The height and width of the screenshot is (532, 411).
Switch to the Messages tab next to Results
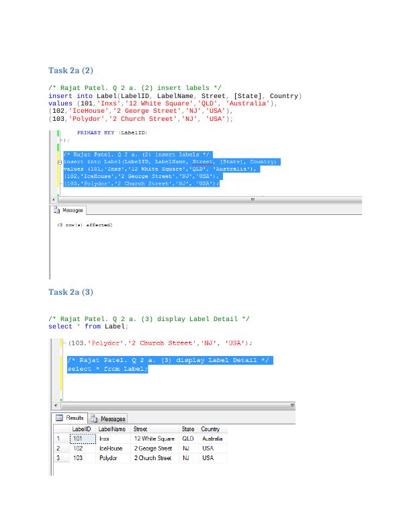coord(112,418)
